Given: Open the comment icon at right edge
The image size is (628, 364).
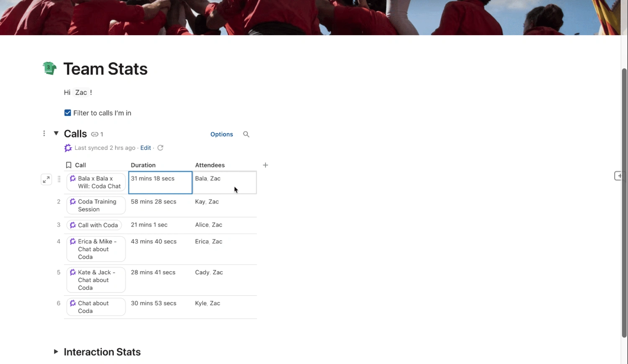Looking at the screenshot, I should [619, 176].
